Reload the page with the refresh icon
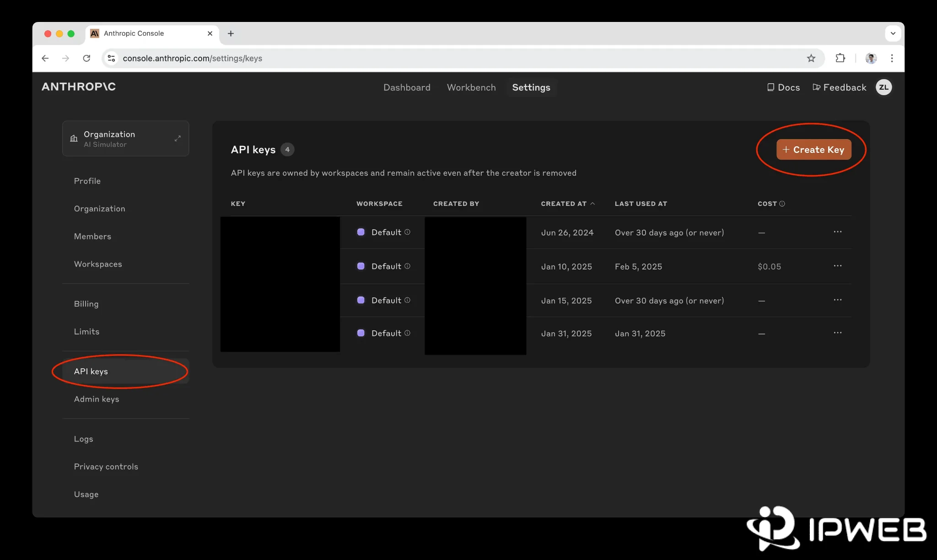 click(x=86, y=58)
